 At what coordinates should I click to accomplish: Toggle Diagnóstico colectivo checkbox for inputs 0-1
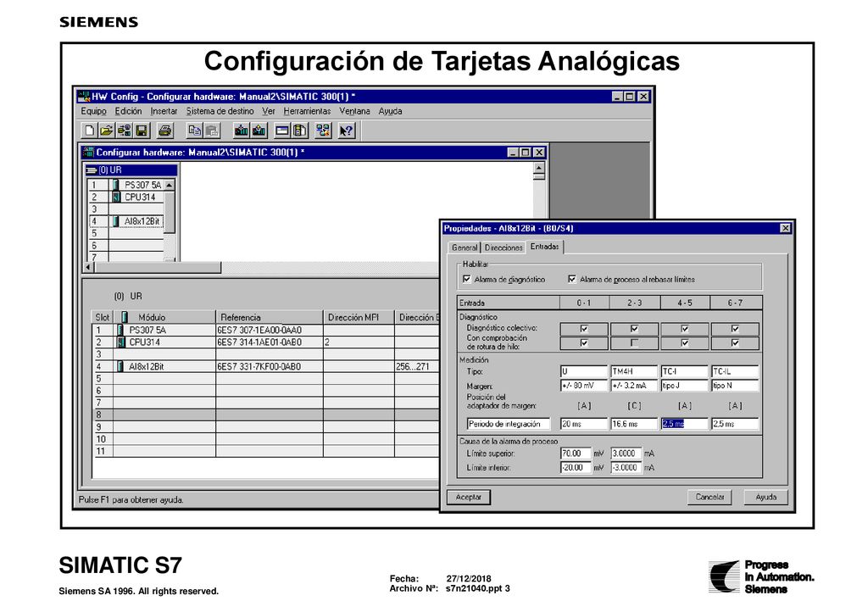[x=584, y=329]
